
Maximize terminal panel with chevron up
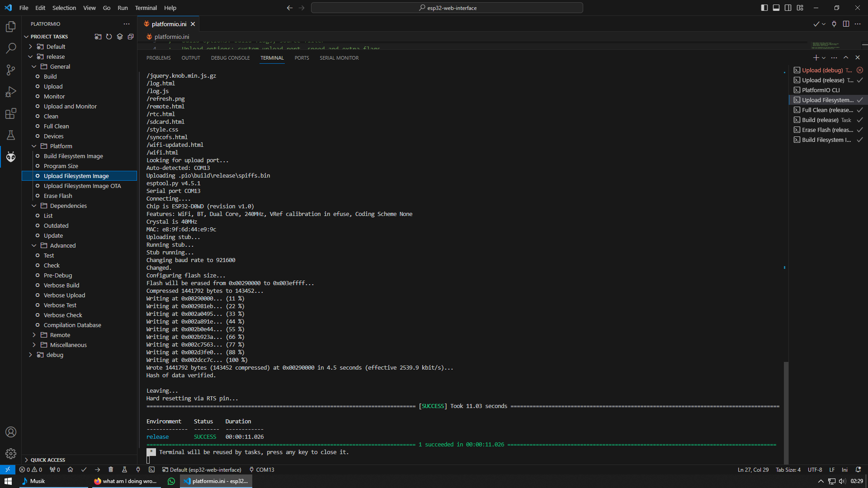846,57
